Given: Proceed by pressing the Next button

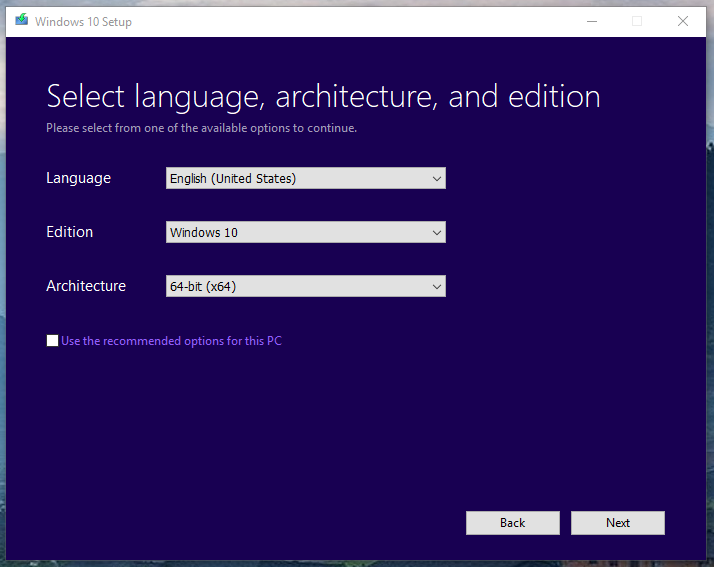Looking at the screenshot, I should pos(618,523).
